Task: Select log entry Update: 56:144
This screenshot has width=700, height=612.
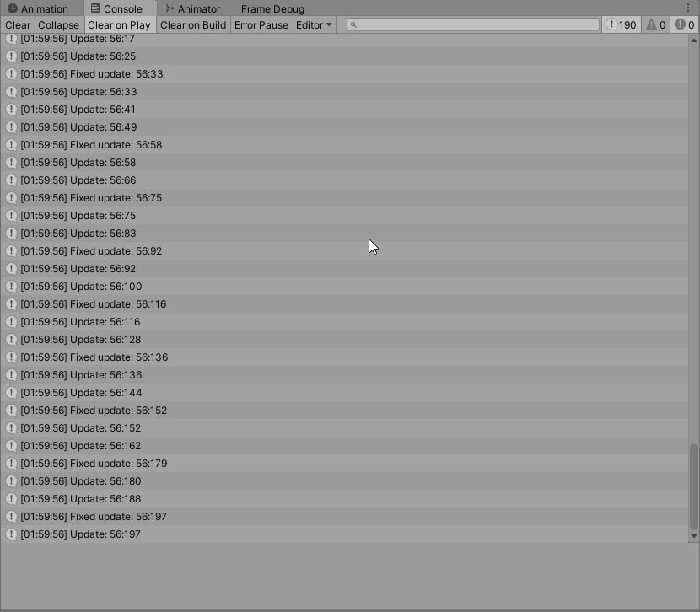Action: click(x=344, y=393)
